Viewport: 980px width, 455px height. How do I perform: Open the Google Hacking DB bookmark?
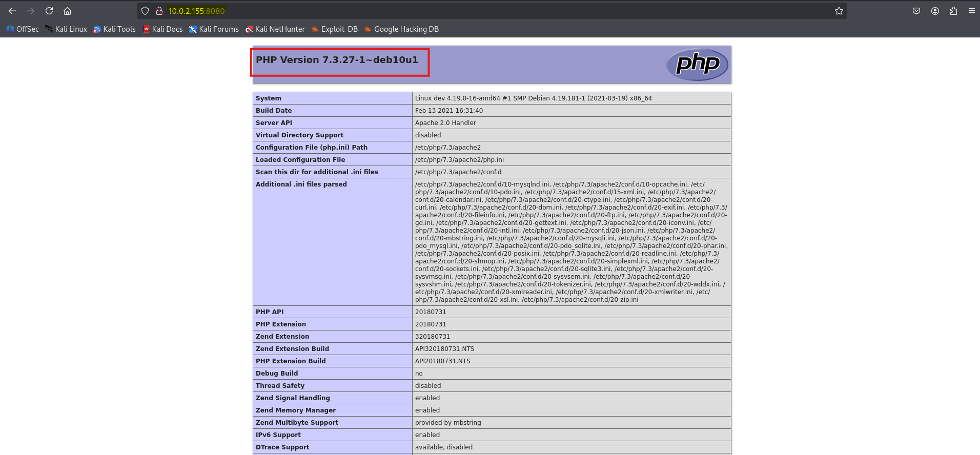[x=401, y=29]
